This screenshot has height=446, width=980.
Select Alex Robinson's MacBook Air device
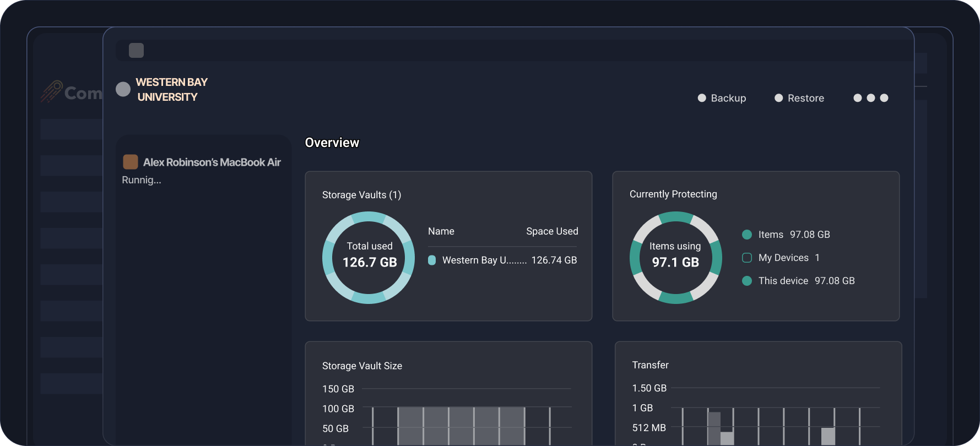[x=212, y=162]
